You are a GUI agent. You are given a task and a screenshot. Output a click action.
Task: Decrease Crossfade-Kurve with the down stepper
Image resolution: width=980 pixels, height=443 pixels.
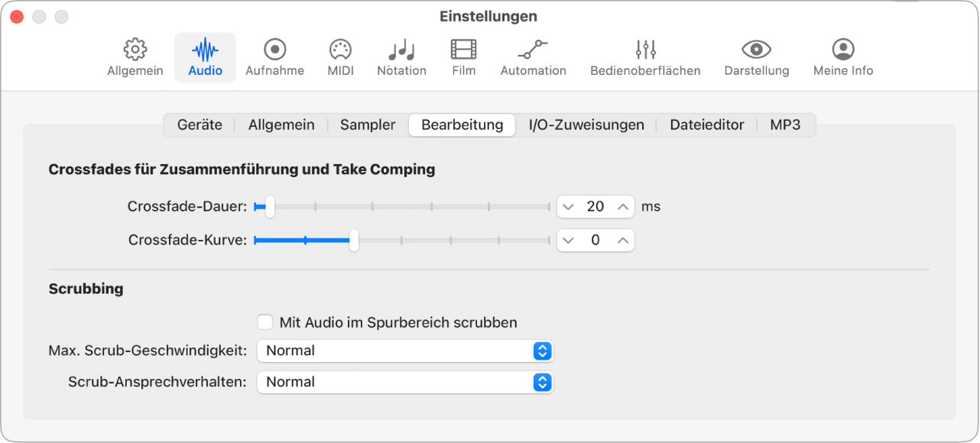pyautogui.click(x=569, y=240)
